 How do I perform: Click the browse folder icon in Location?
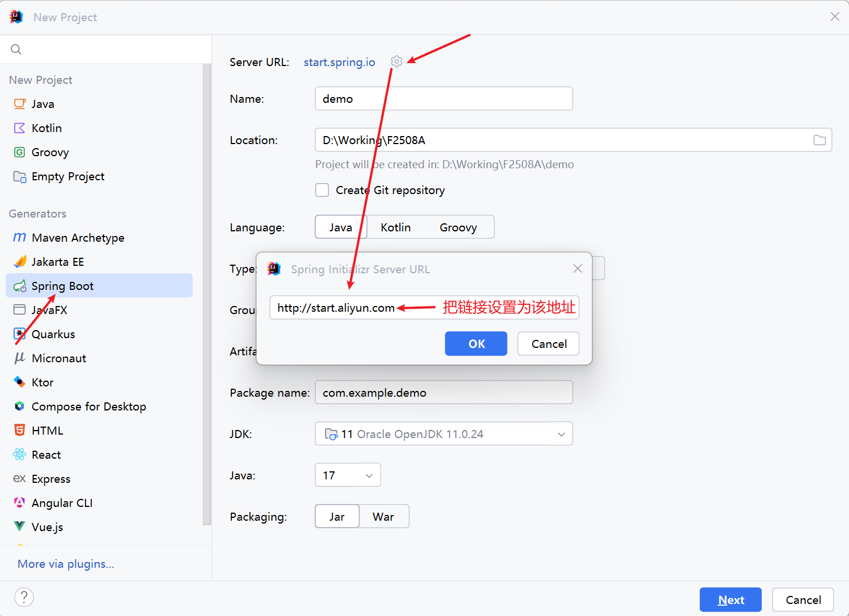[819, 140]
